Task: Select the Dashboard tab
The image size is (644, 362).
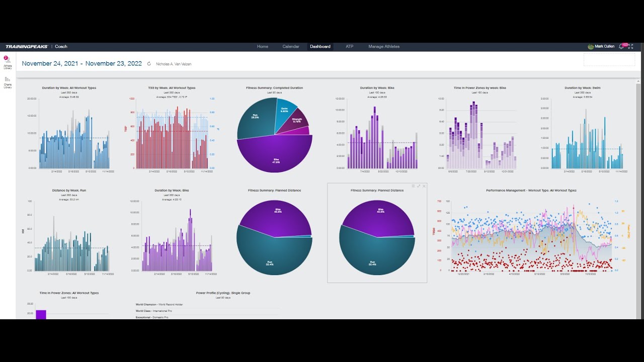Action: point(320,47)
